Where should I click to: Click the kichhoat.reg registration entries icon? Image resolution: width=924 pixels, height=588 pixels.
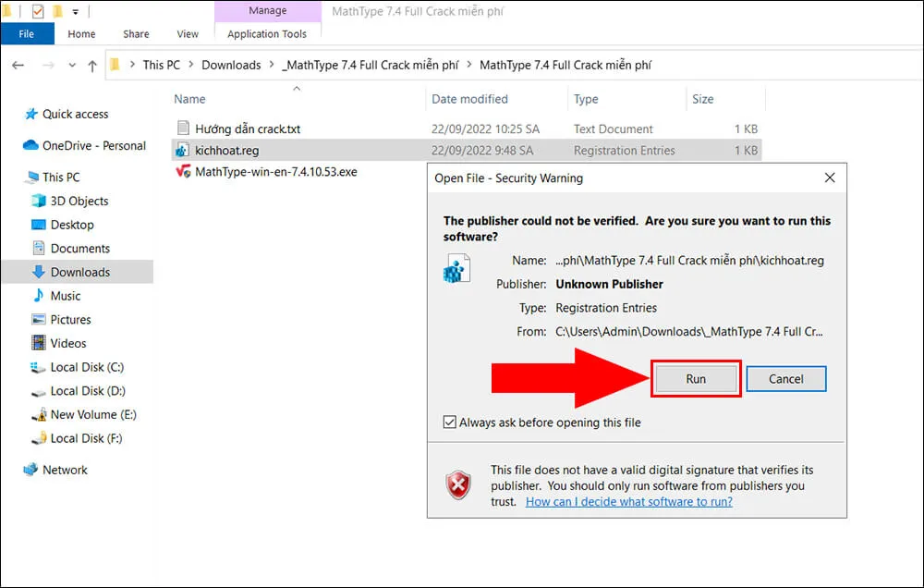184,150
